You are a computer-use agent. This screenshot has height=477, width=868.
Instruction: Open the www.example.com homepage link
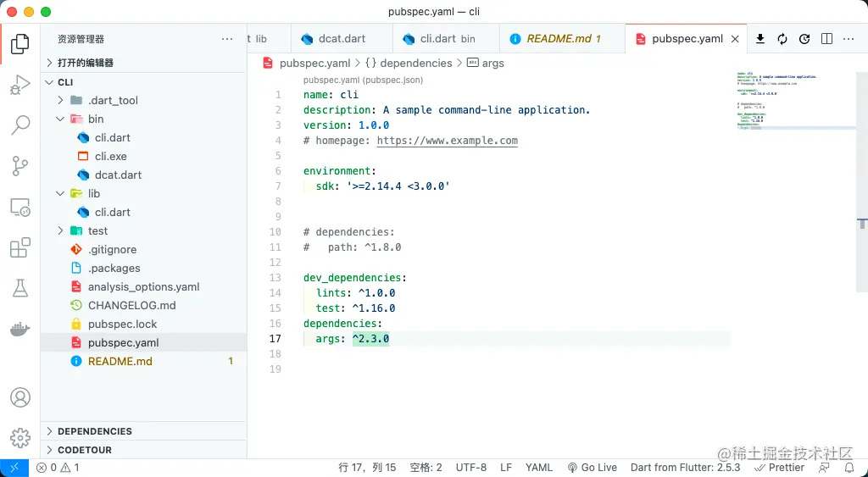(447, 141)
